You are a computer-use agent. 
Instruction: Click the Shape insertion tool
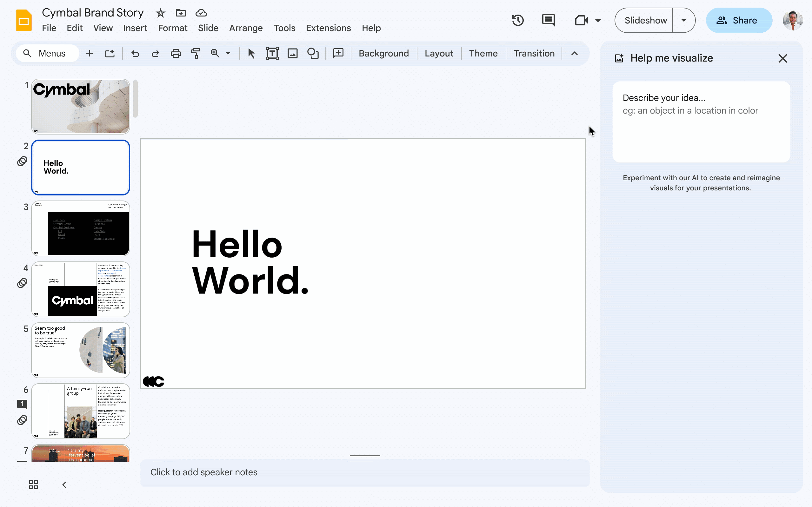(x=313, y=53)
